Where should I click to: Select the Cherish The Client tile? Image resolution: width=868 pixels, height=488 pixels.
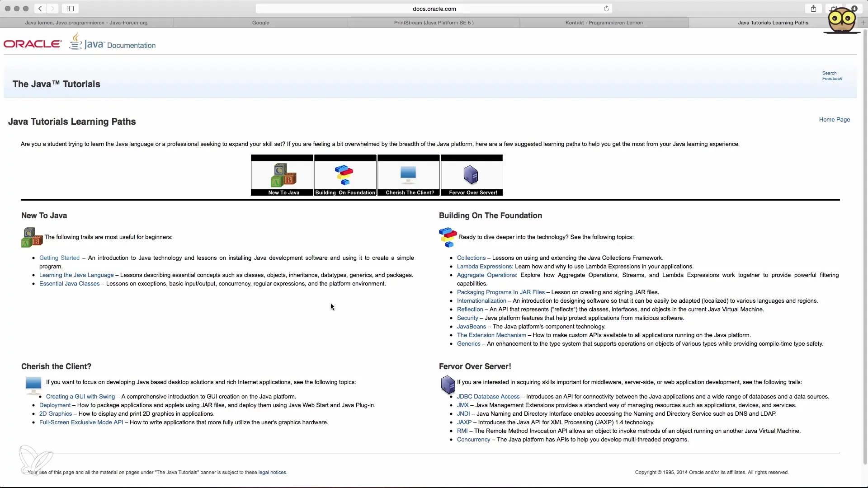(x=409, y=175)
